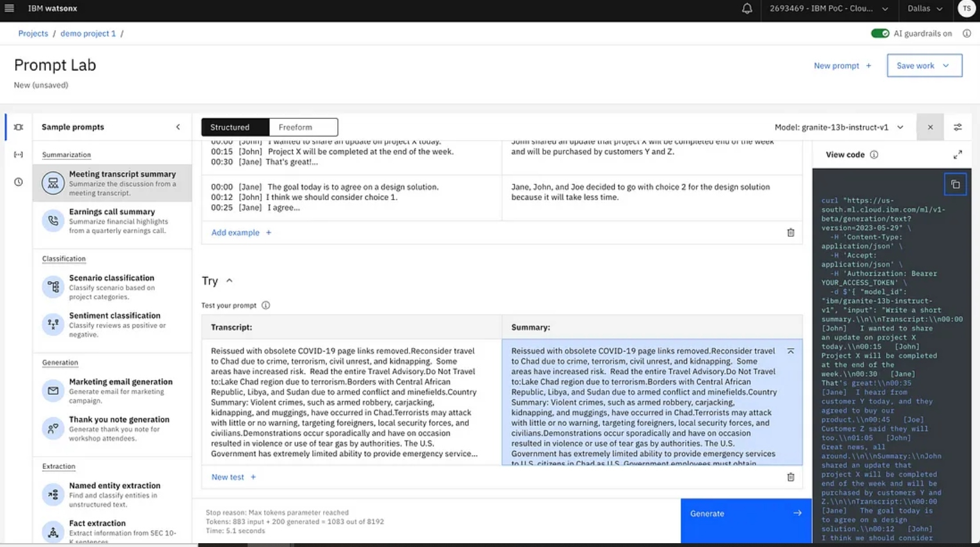This screenshot has width=980, height=547.
Task: Open the hamburger navigation menu
Action: pos(9,8)
